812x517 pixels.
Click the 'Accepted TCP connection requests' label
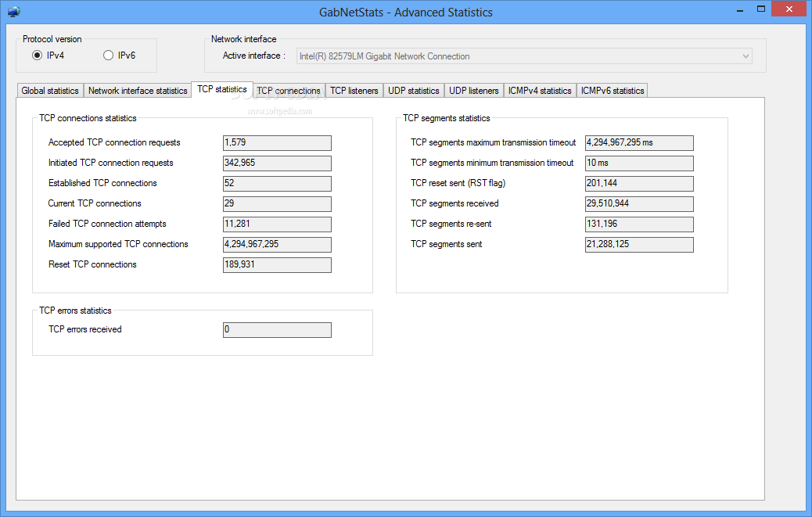pos(114,143)
